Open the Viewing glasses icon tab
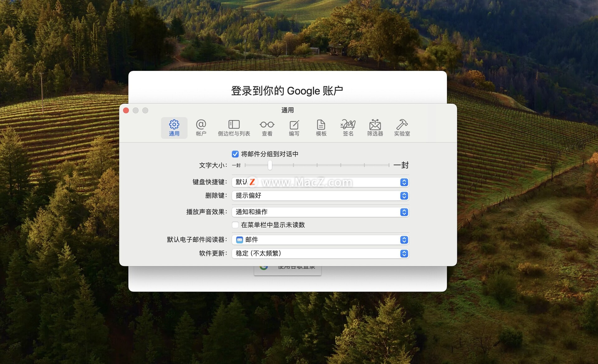Viewport: 598px width, 364px height. pyautogui.click(x=267, y=128)
